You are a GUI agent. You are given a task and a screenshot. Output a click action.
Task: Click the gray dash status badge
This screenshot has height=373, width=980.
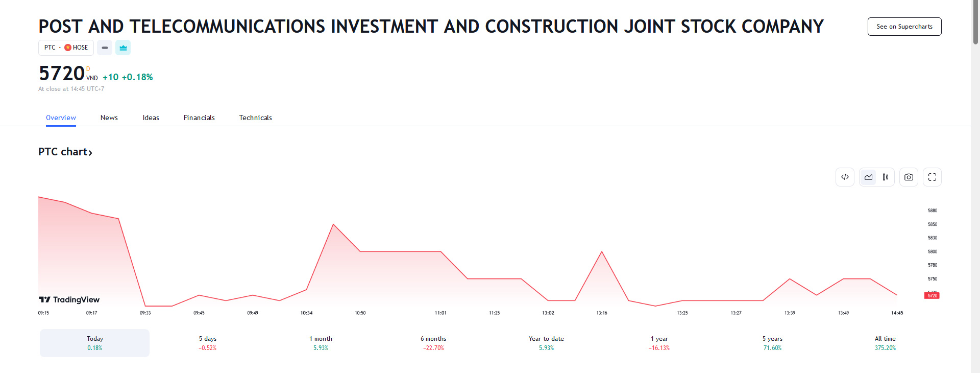point(105,48)
